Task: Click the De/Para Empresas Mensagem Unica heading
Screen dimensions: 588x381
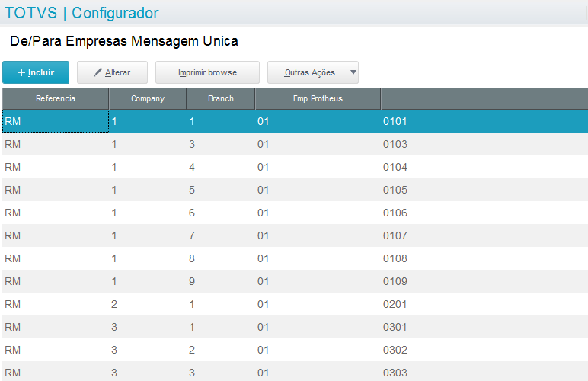Action: tap(124, 41)
